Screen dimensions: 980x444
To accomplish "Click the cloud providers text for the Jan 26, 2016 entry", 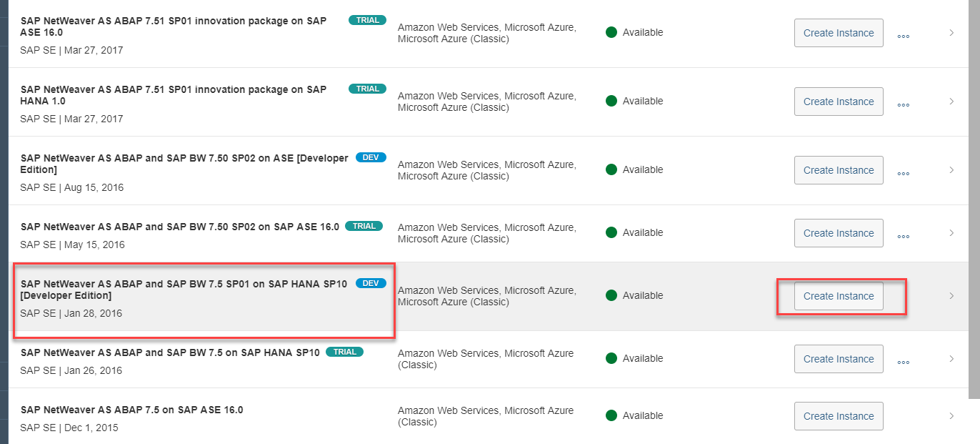I will 486,359.
